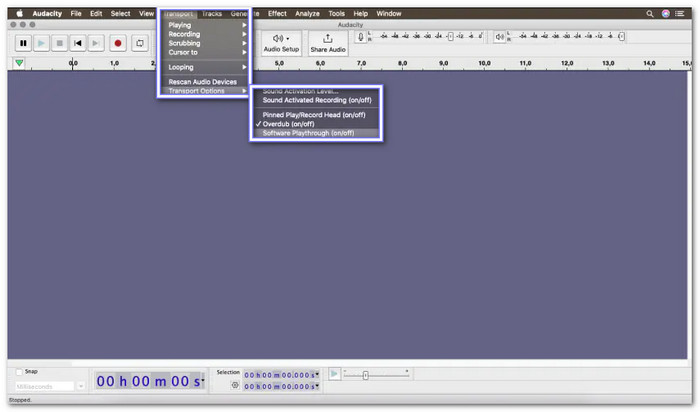Open the Apple menu
This screenshot has height=412, width=700.
point(19,13)
